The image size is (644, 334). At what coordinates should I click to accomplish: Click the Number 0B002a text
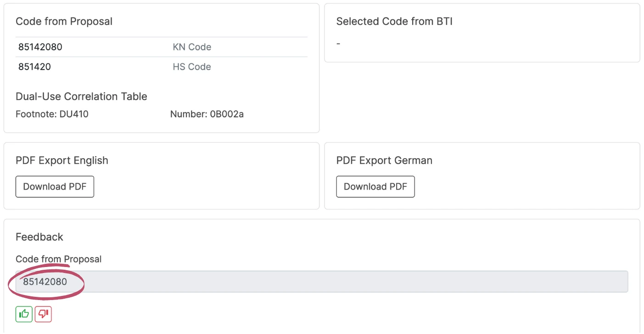point(207,114)
